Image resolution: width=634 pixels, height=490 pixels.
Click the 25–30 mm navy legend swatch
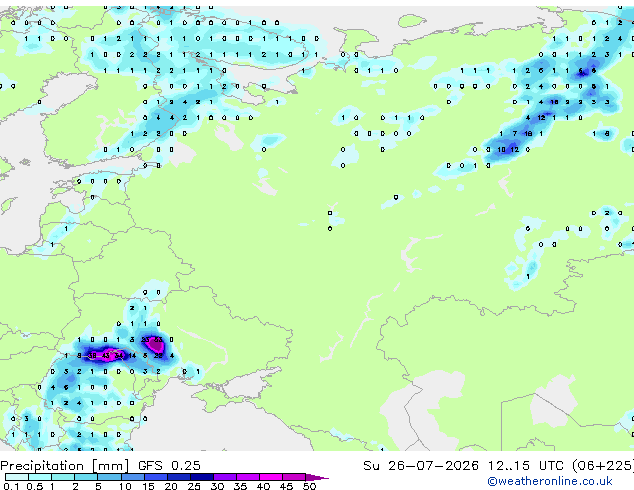202,477
